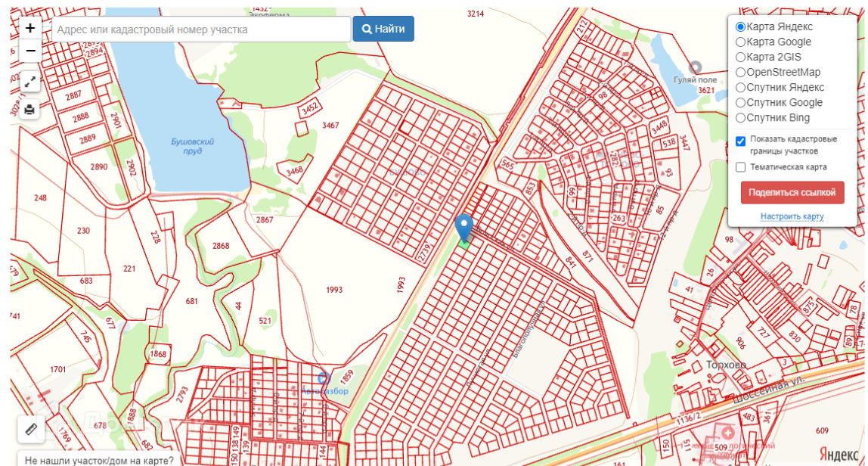Uncheck Показать кадастровые границы участков checkbox
This screenshot has width=868, height=466.
[x=741, y=141]
